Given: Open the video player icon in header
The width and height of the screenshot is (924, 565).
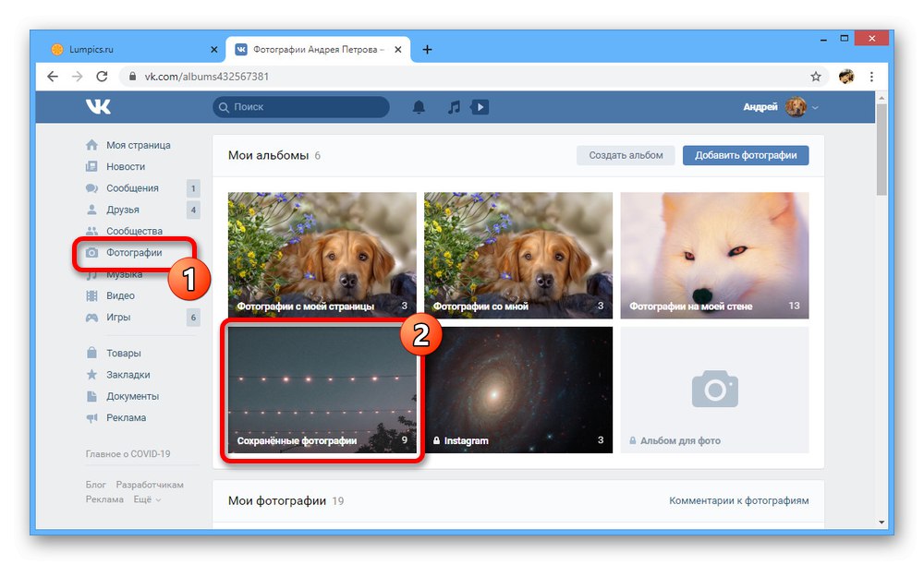Looking at the screenshot, I should 480,107.
